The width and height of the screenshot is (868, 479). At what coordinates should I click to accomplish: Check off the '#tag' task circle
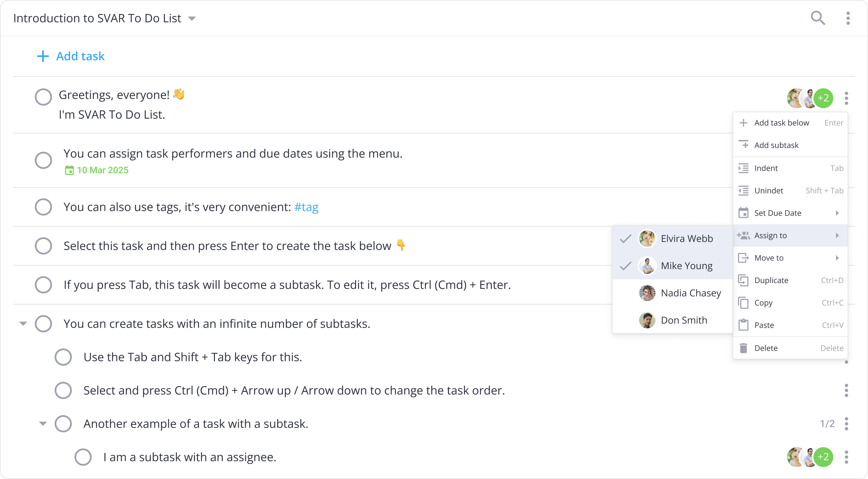(44, 207)
